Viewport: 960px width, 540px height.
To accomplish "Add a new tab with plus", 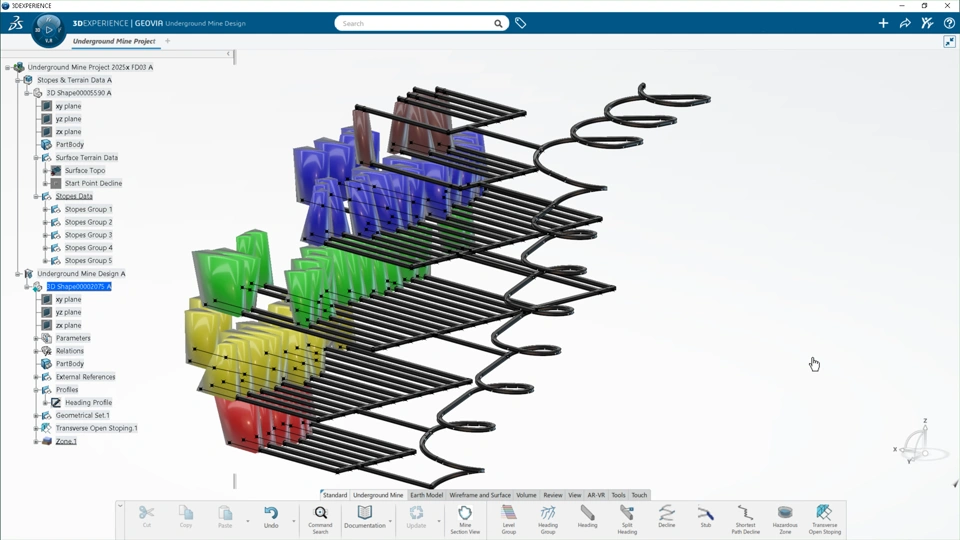I will [167, 41].
